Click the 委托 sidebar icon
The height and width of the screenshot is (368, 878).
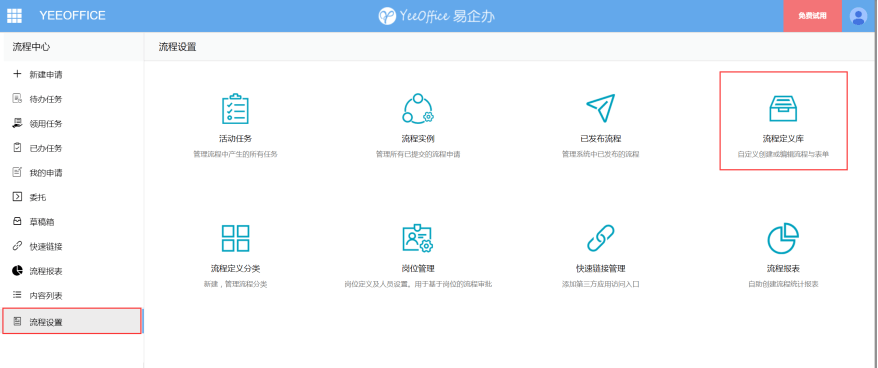click(17, 197)
